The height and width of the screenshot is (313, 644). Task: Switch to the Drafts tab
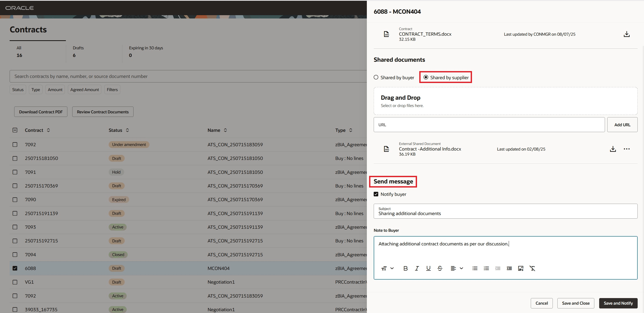[78, 52]
